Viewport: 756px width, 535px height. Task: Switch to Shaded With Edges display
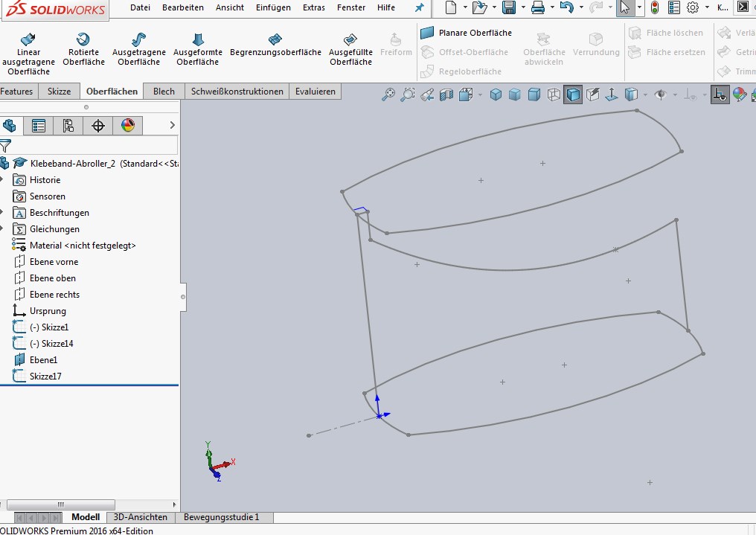(x=496, y=94)
